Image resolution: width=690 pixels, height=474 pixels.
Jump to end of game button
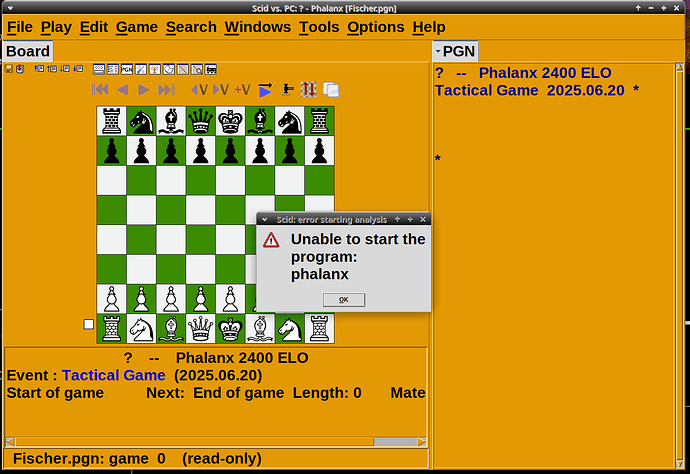point(167,90)
